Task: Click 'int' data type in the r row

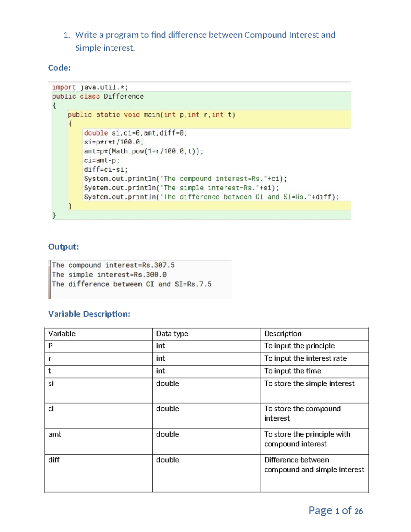Action: [x=161, y=358]
